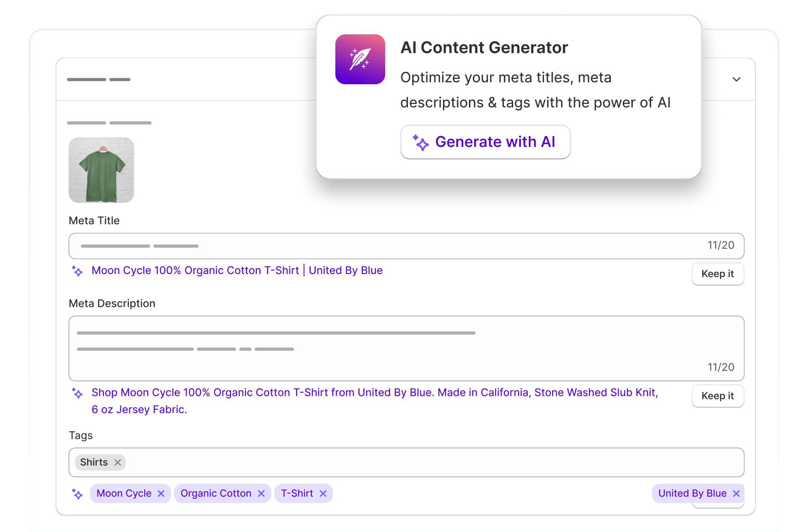The width and height of the screenshot is (807, 532).
Task: Click the AI Content Generator feather icon
Action: pos(360,59)
